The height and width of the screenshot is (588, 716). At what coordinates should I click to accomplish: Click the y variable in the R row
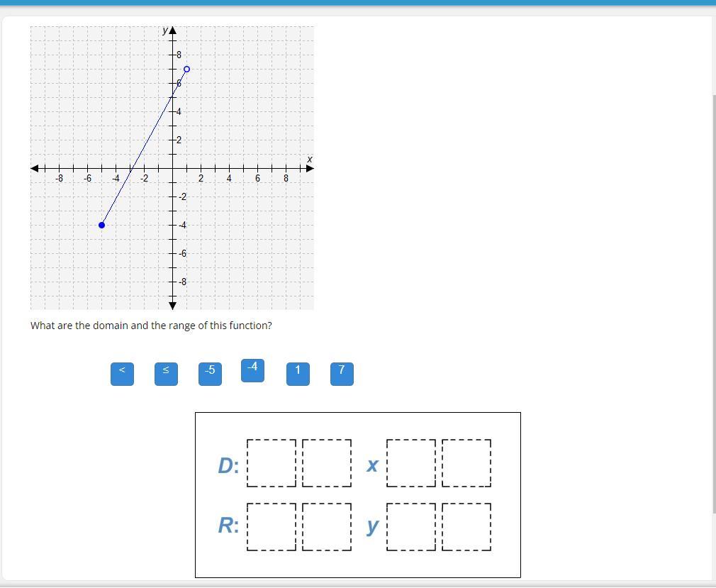(372, 526)
